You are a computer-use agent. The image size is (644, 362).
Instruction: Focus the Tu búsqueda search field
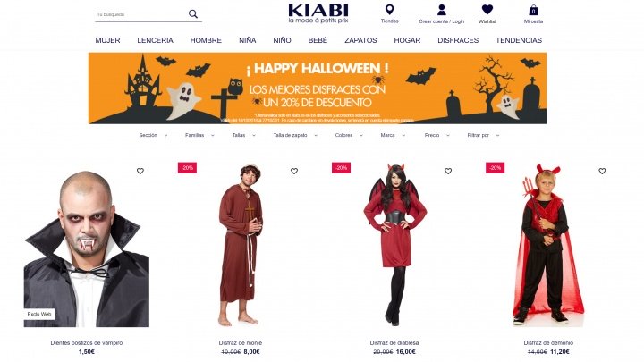click(x=141, y=14)
